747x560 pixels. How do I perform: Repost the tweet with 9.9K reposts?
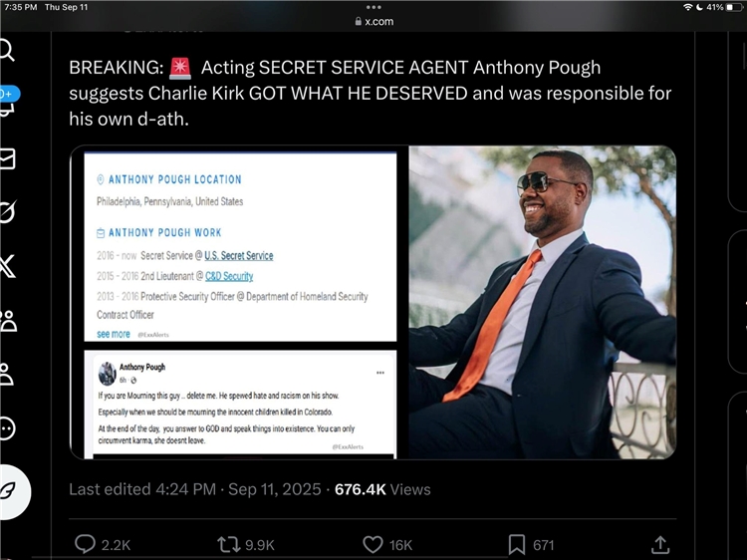click(x=228, y=544)
